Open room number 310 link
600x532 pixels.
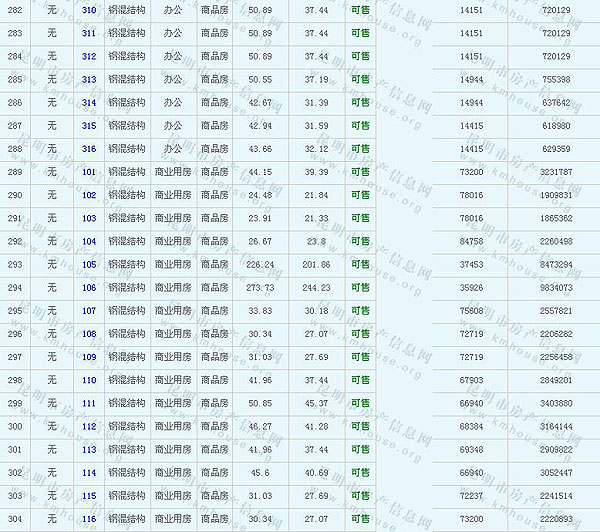(x=89, y=10)
